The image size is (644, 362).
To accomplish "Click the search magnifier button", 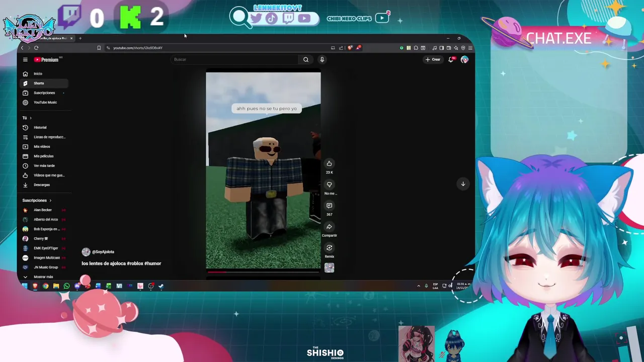I will (x=306, y=59).
